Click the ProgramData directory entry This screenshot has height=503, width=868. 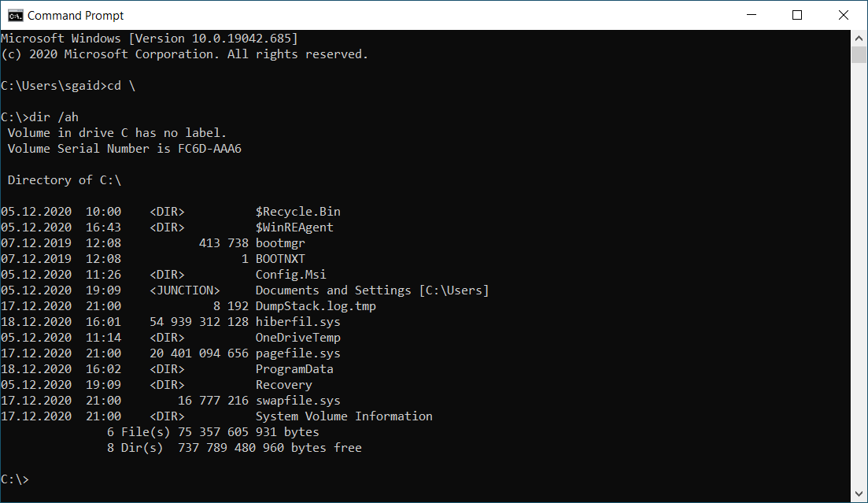point(294,369)
